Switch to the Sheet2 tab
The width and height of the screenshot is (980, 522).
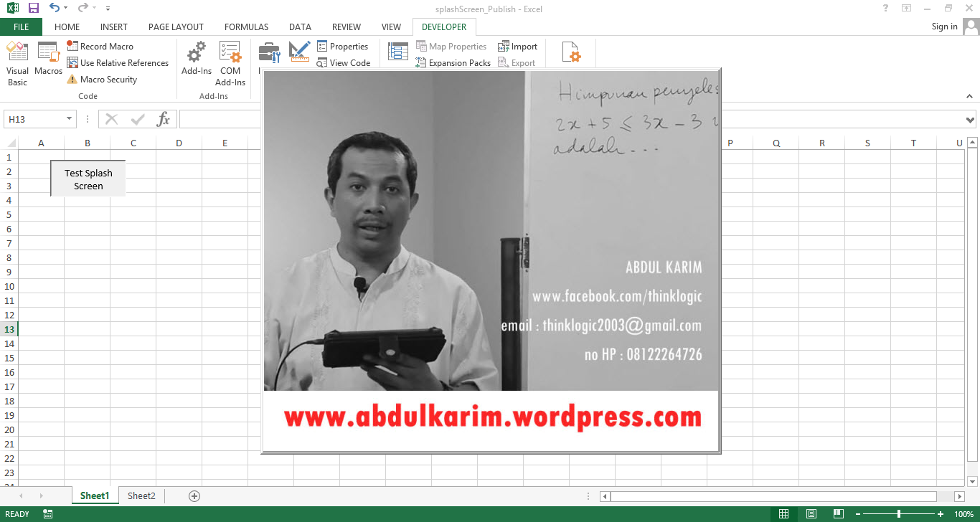tap(141, 495)
